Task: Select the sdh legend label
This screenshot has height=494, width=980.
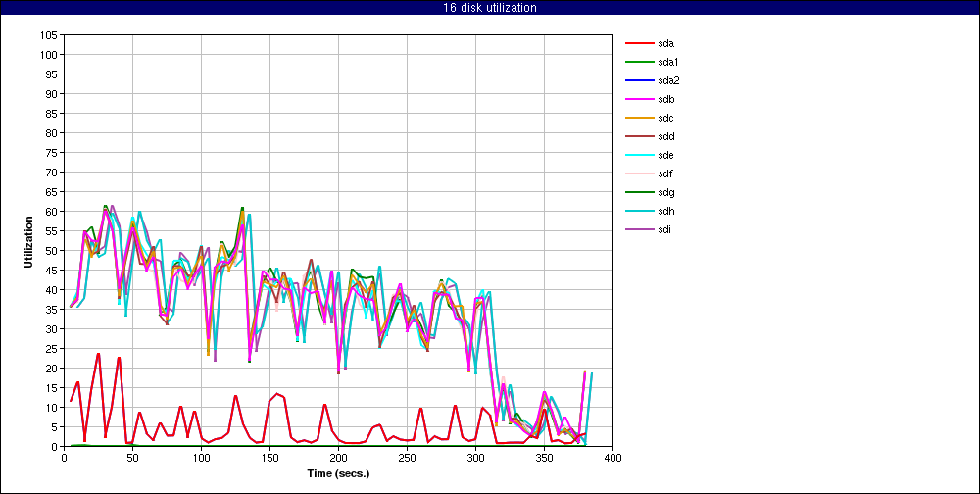Action: click(x=666, y=211)
